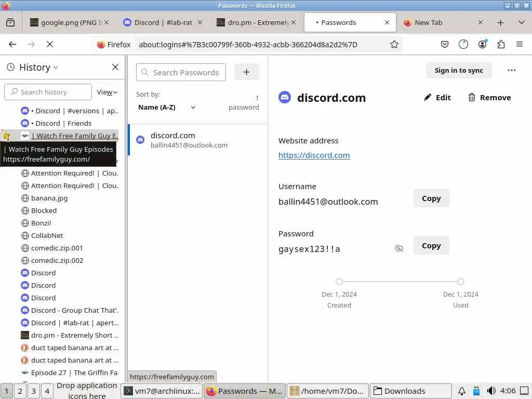Switch to the google.png tab
532x399 pixels.
pos(70,23)
